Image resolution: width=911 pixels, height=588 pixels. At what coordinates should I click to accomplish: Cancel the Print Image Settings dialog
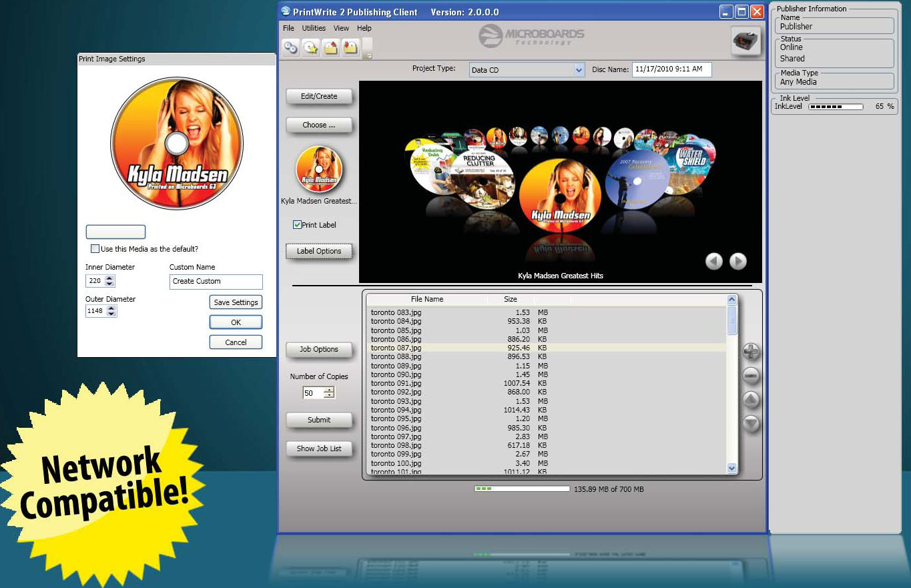tap(236, 342)
